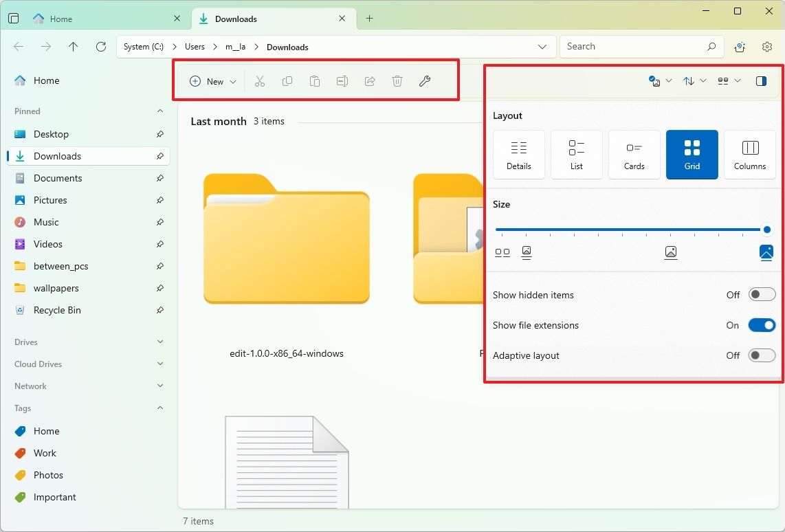Switch to Details layout

click(x=518, y=154)
